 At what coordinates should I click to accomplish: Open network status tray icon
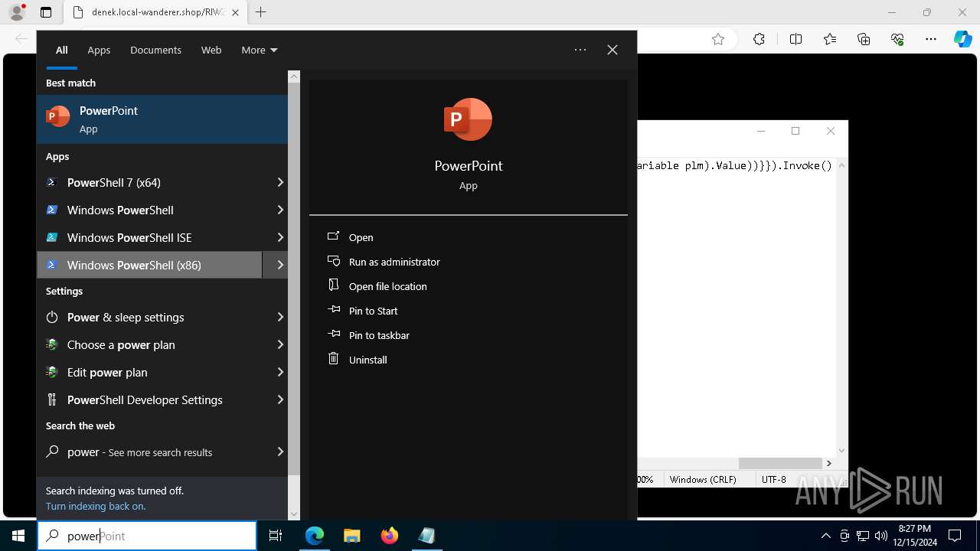pyautogui.click(x=863, y=536)
